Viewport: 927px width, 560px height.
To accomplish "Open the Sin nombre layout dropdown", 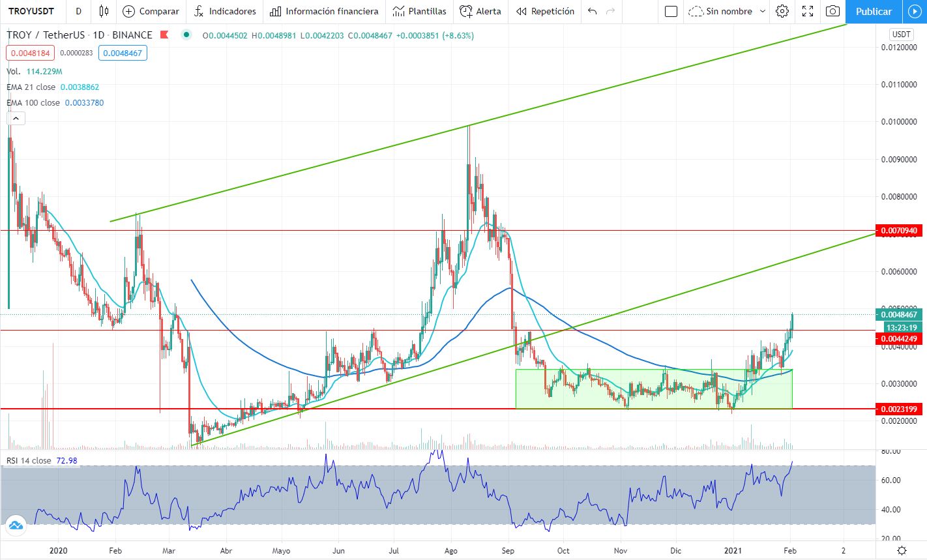I will pos(727,11).
